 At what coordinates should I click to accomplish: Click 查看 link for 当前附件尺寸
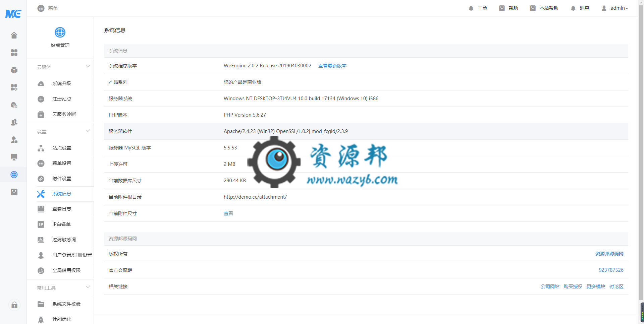click(x=228, y=213)
